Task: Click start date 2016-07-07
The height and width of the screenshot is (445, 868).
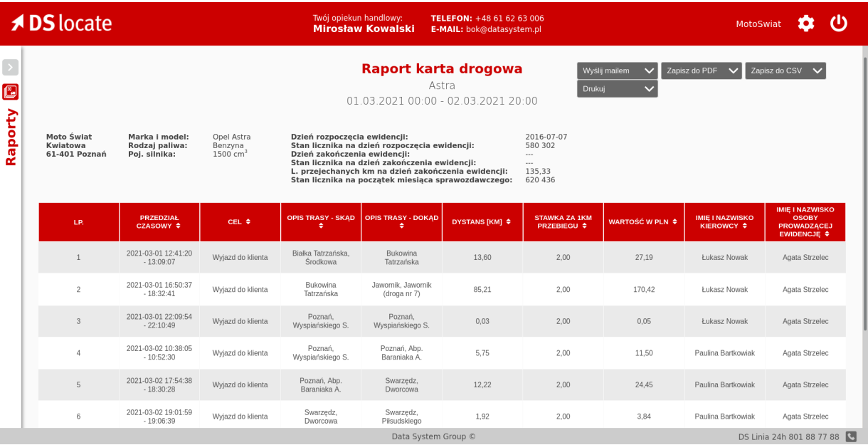Action: 546,137
